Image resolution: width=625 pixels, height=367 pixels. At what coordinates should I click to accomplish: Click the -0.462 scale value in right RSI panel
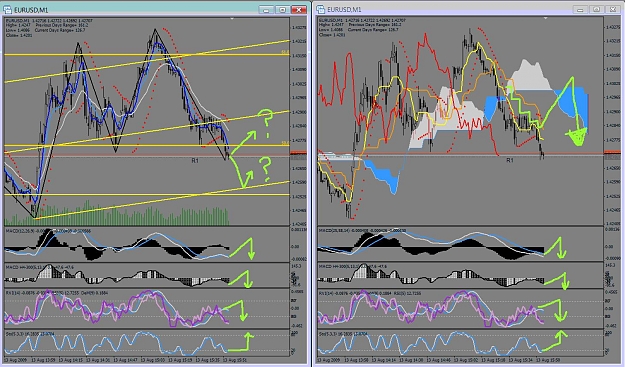point(611,326)
